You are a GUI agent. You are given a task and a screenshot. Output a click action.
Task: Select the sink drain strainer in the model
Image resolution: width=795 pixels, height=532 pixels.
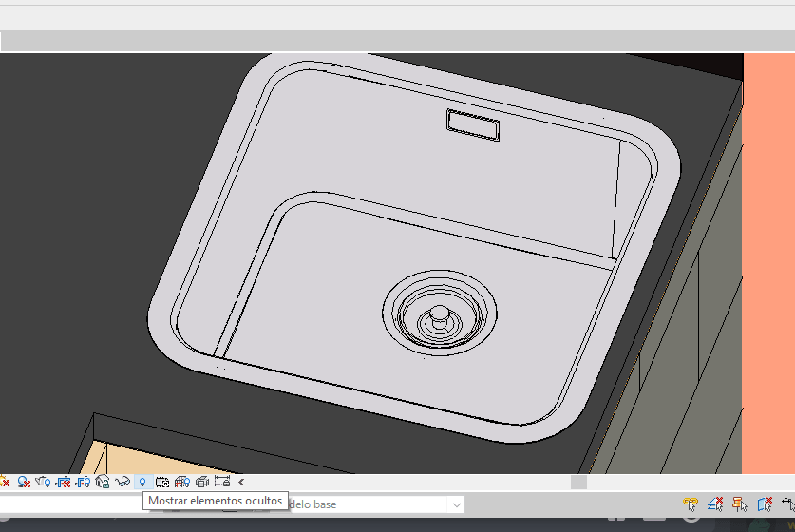pyautogui.click(x=439, y=314)
